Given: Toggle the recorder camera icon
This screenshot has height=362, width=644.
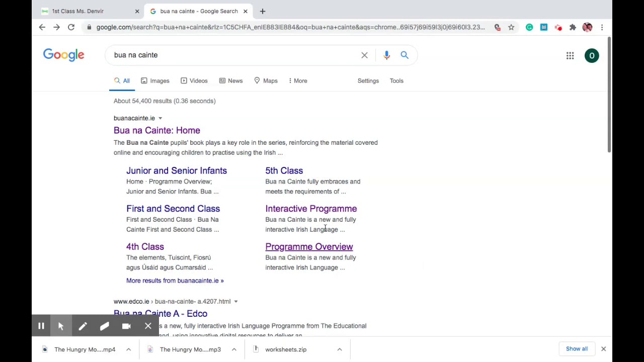Looking at the screenshot, I should pyautogui.click(x=126, y=326).
